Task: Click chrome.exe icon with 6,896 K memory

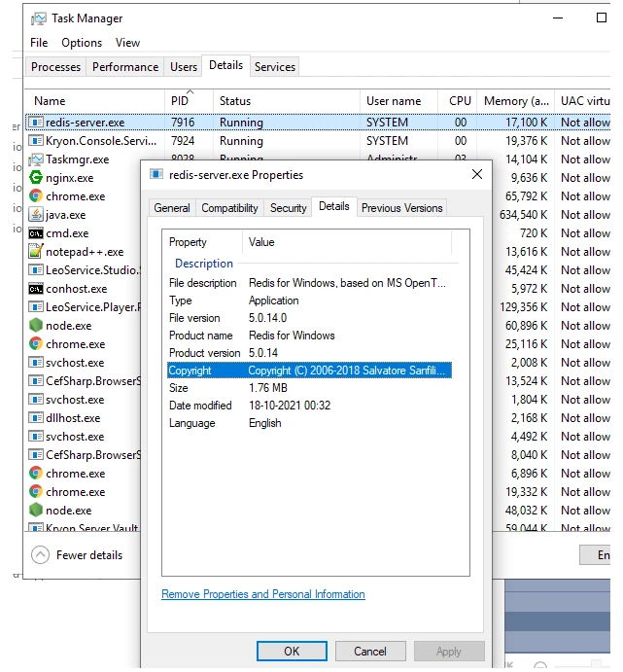Action: tap(36, 474)
